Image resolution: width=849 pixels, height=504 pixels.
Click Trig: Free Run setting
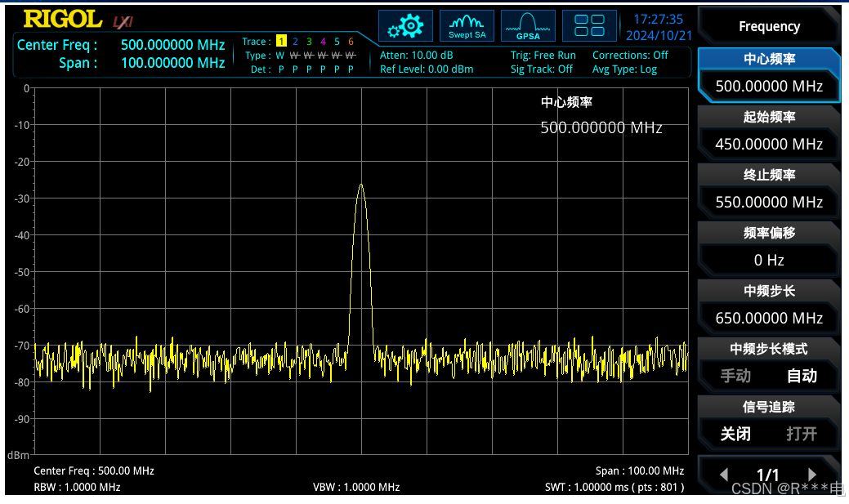543,56
